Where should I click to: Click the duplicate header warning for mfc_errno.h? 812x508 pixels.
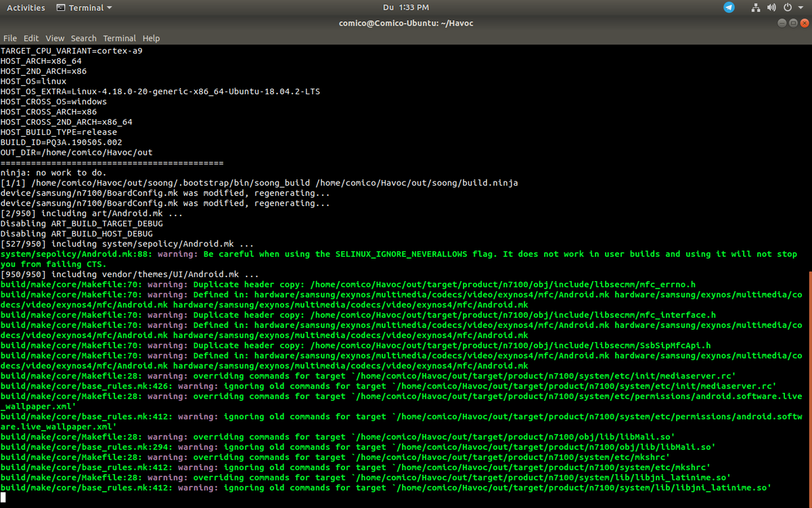[348, 284]
